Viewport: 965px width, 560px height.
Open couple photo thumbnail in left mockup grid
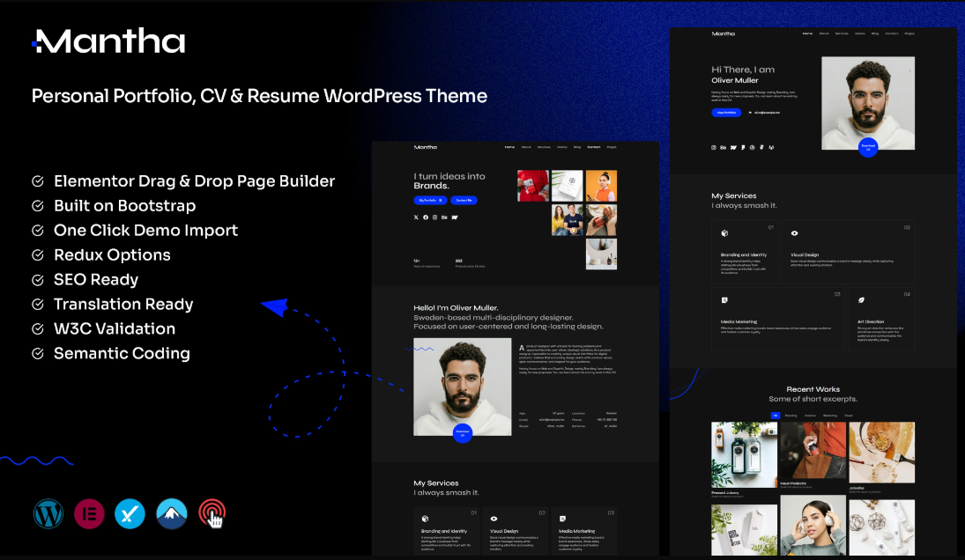click(568, 220)
